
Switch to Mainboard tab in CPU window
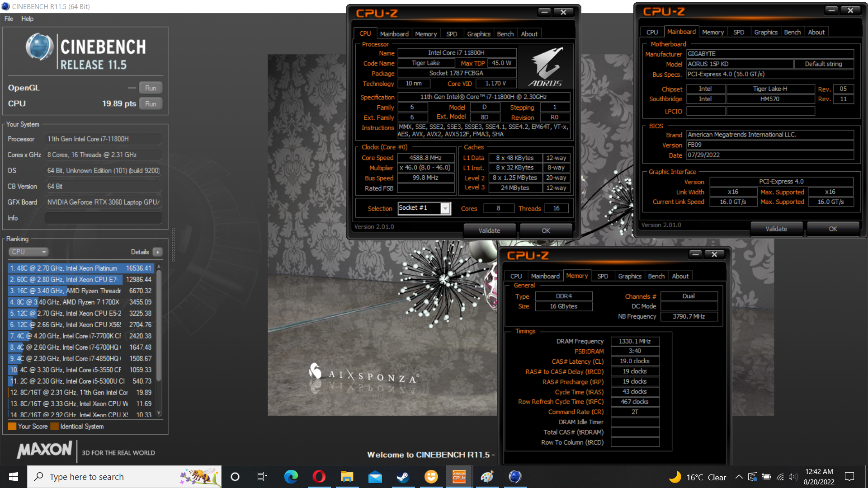[394, 34]
